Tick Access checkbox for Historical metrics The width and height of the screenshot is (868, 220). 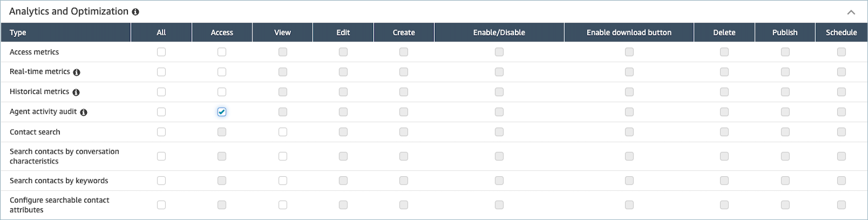222,92
